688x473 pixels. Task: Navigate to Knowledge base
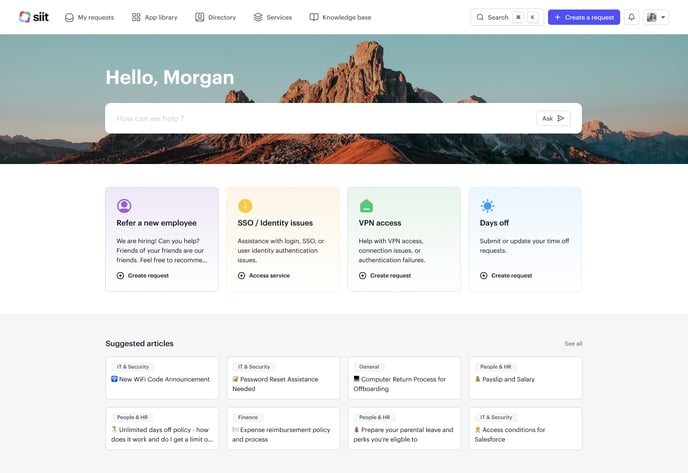pyautogui.click(x=340, y=17)
